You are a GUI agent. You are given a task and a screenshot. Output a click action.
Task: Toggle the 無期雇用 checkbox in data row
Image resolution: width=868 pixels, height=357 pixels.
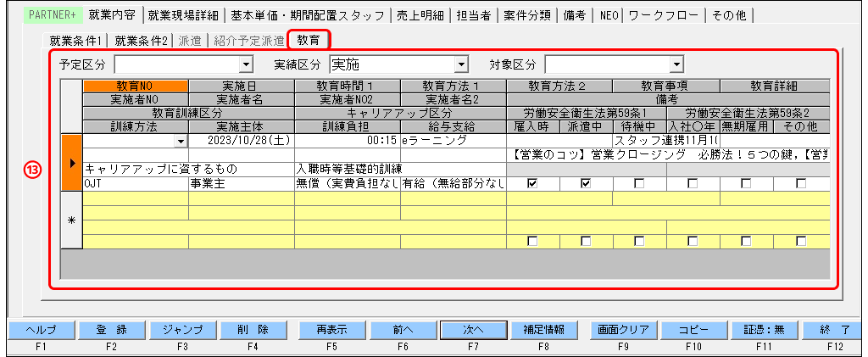coord(746,184)
